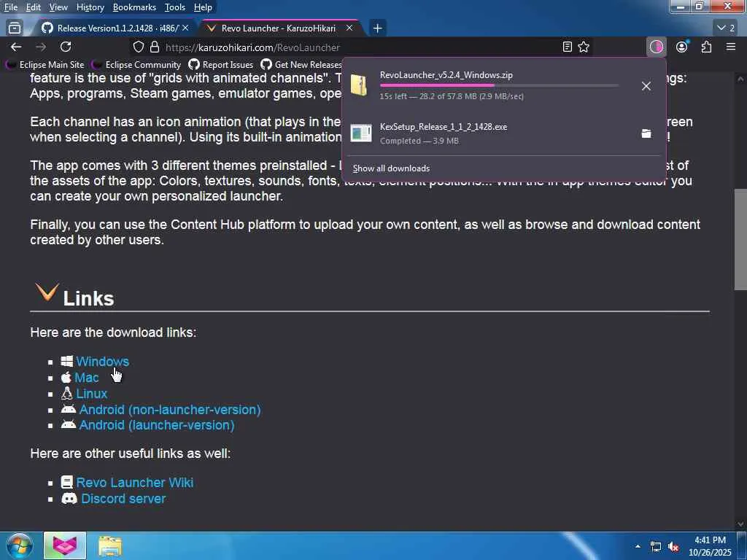This screenshot has height=560, width=747.
Task: Click the site security padlock icon
Action: [x=155, y=47]
